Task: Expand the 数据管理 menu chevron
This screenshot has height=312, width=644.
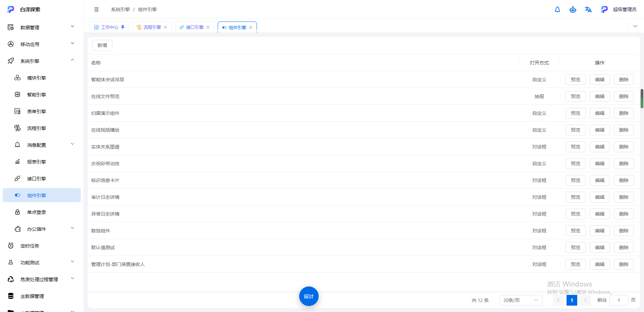Action: pos(72,27)
